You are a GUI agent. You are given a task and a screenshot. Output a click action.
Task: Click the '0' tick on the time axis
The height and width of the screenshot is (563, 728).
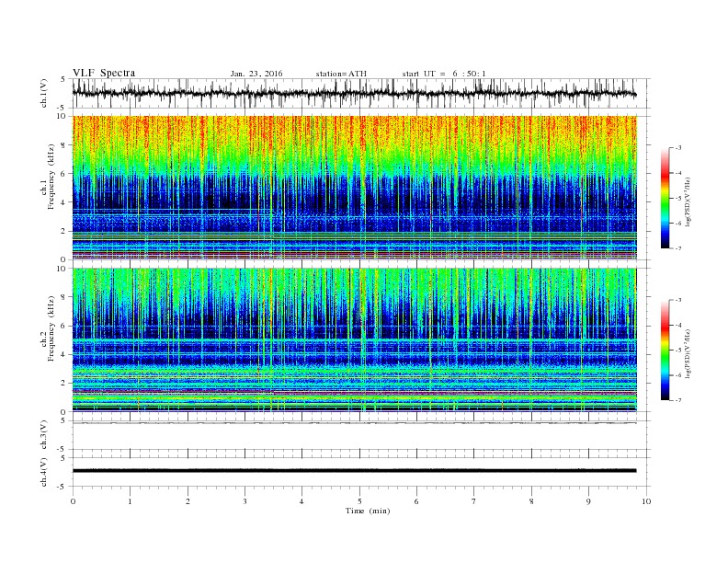73,501
